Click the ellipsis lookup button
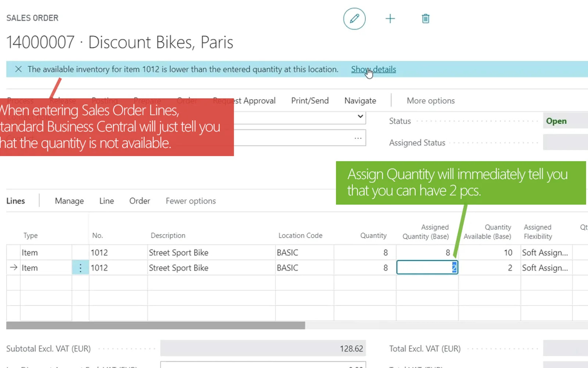588x368 pixels. 358,138
